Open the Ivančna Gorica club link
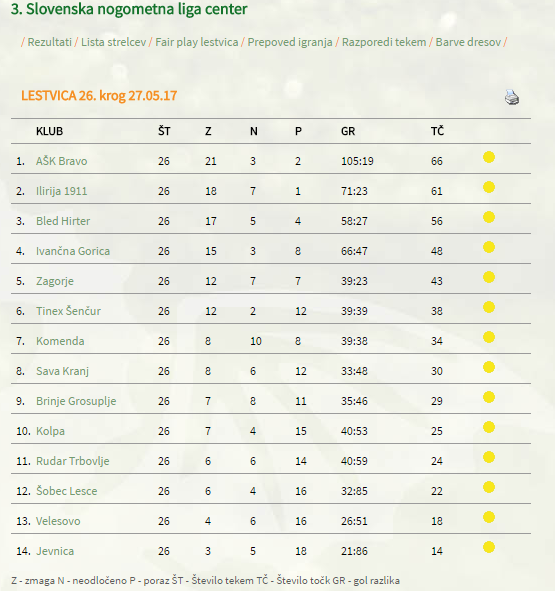The image size is (555, 591). [73, 251]
